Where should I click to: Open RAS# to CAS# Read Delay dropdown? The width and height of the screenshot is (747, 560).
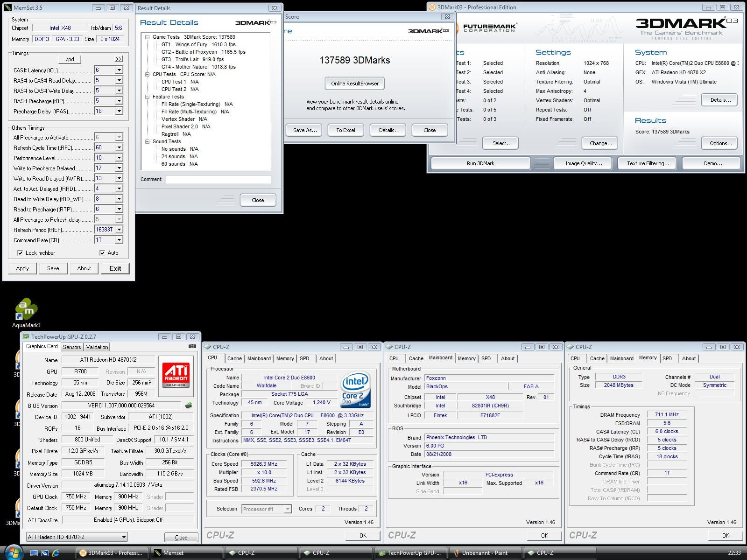click(119, 80)
